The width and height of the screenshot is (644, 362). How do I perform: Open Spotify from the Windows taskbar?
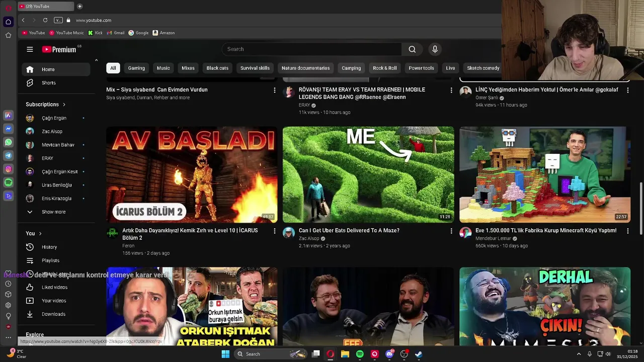360,354
